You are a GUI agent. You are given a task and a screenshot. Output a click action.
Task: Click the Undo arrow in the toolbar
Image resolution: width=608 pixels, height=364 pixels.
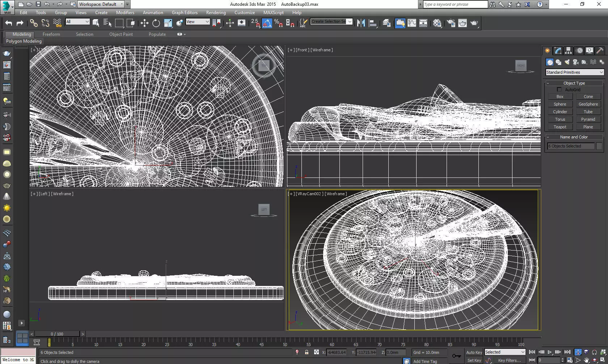tap(9, 23)
